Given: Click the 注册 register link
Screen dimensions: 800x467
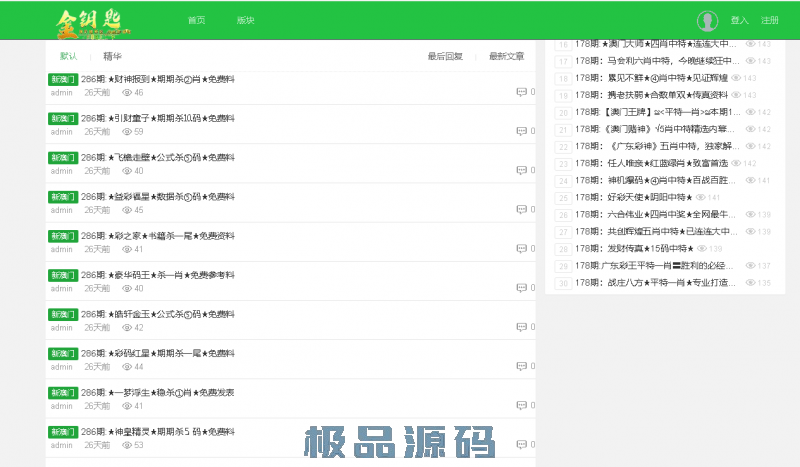Looking at the screenshot, I should pos(770,20).
